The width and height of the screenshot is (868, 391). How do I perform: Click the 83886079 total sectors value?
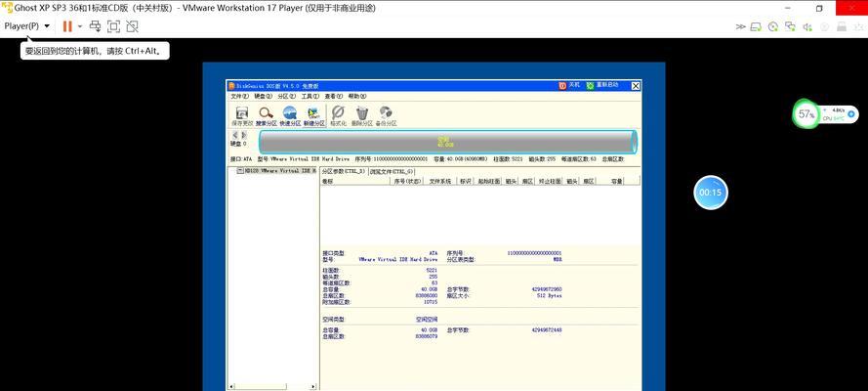point(427,336)
